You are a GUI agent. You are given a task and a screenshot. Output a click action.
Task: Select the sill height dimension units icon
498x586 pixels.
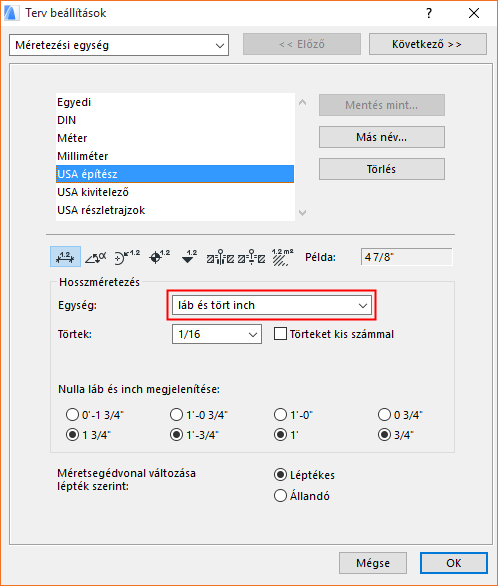(x=251, y=257)
